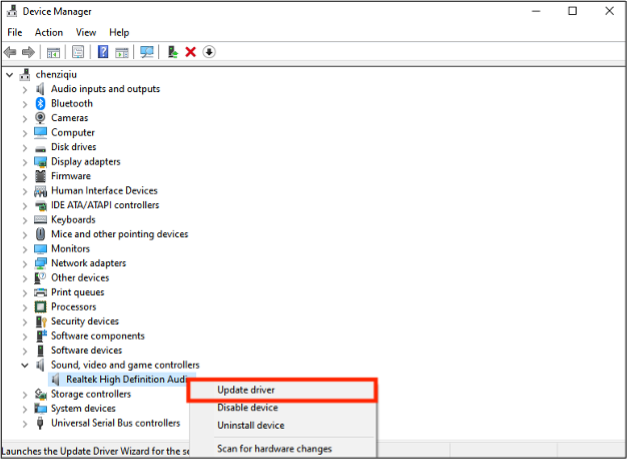Choose Uninstall device in context menu
Viewport: 628px width, 460px height.
pos(250,426)
